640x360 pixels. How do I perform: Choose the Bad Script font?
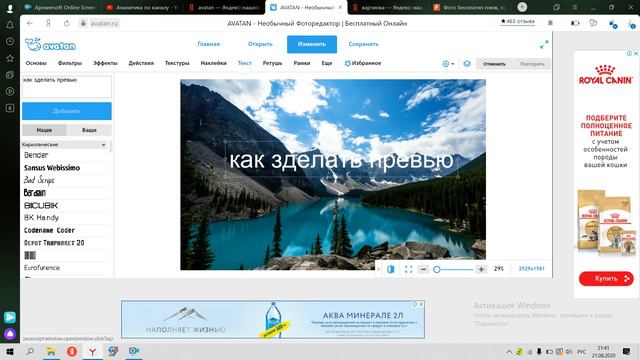point(39,180)
